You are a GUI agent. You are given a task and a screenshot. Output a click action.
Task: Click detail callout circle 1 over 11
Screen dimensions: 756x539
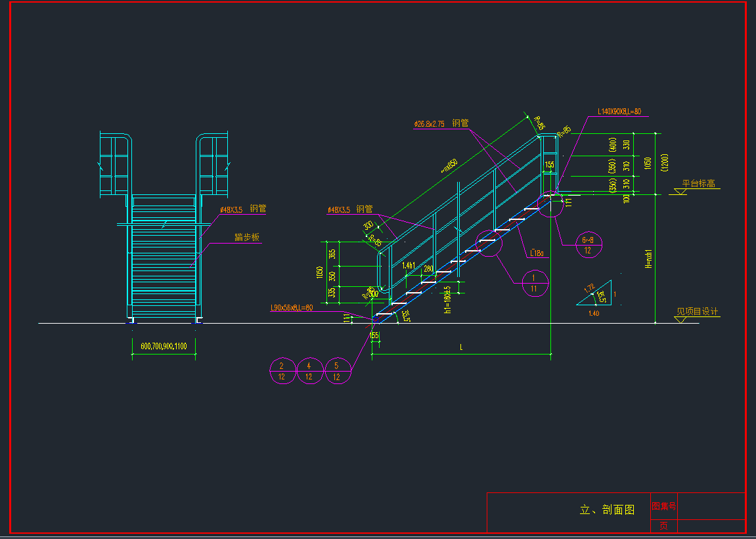pos(535,283)
